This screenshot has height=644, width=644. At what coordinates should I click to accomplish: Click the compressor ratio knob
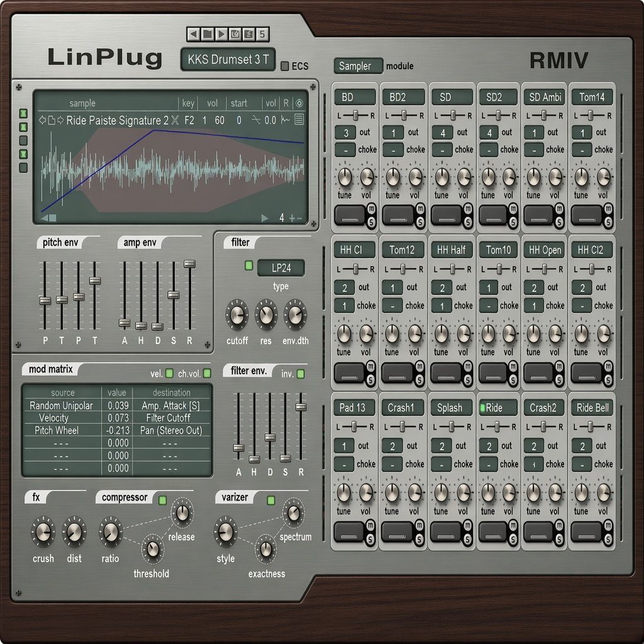[111, 532]
